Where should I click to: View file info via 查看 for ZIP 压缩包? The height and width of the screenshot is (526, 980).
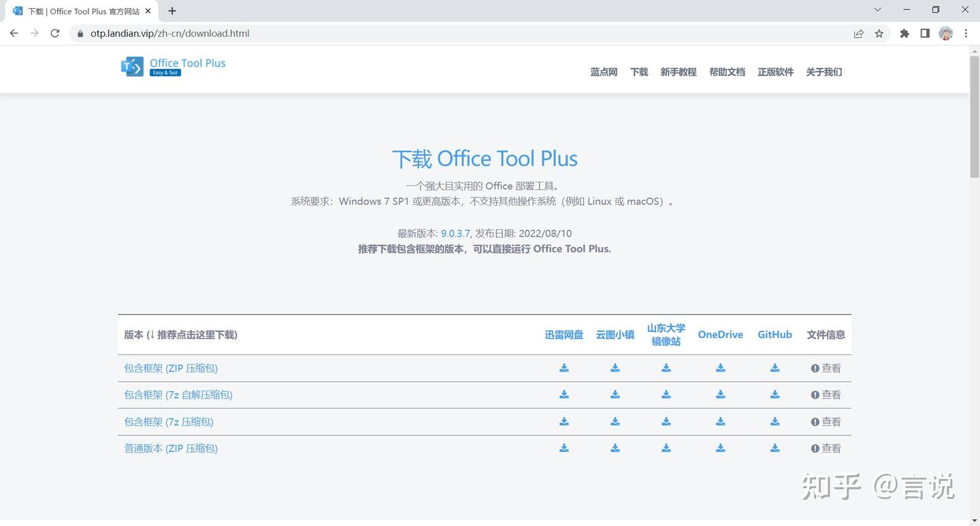(830, 367)
